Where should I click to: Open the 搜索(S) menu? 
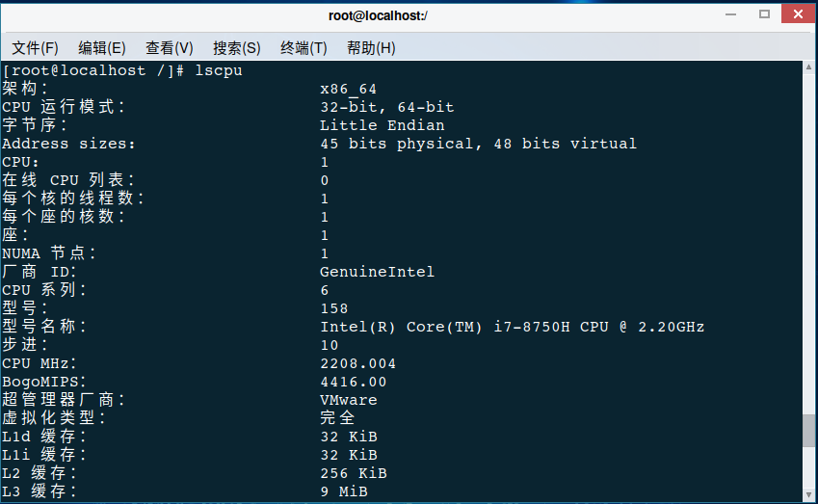click(x=236, y=48)
